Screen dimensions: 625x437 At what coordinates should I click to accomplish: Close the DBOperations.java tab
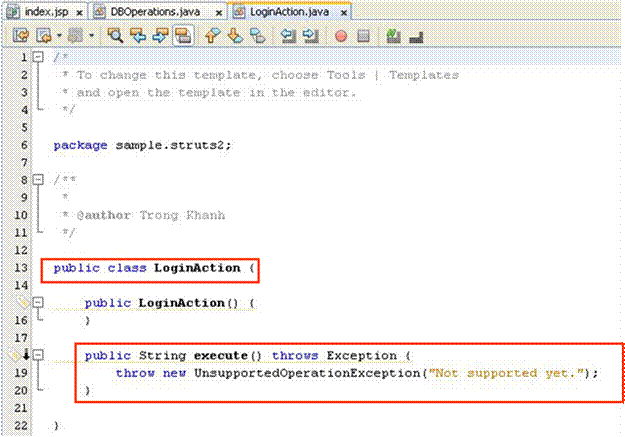(219, 13)
